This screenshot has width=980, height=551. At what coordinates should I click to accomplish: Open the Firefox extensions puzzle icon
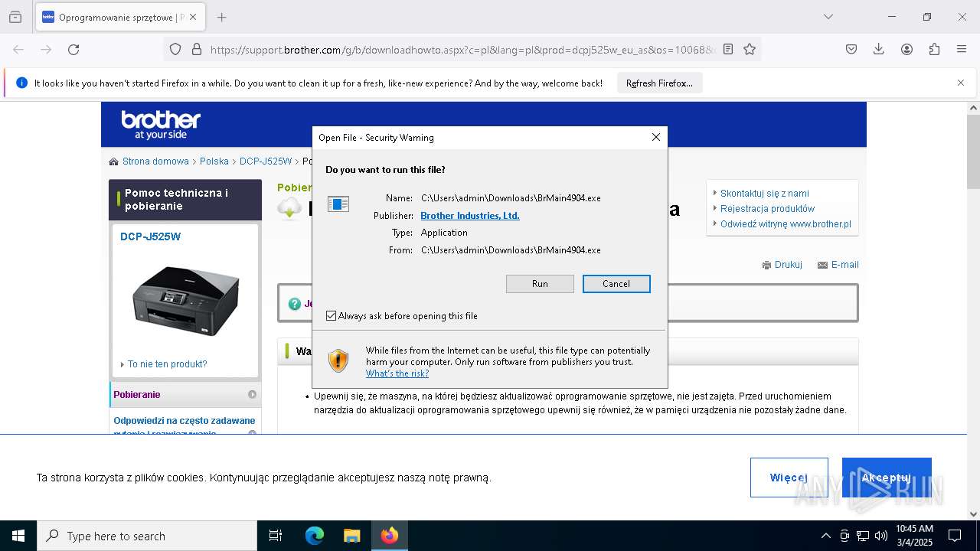point(934,49)
